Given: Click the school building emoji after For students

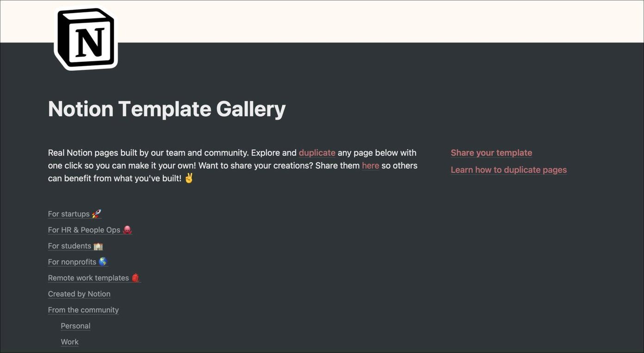Looking at the screenshot, I should [x=98, y=246].
